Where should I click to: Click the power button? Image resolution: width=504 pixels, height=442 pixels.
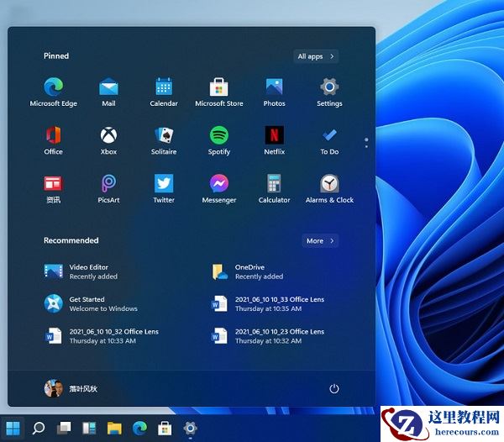coord(334,388)
